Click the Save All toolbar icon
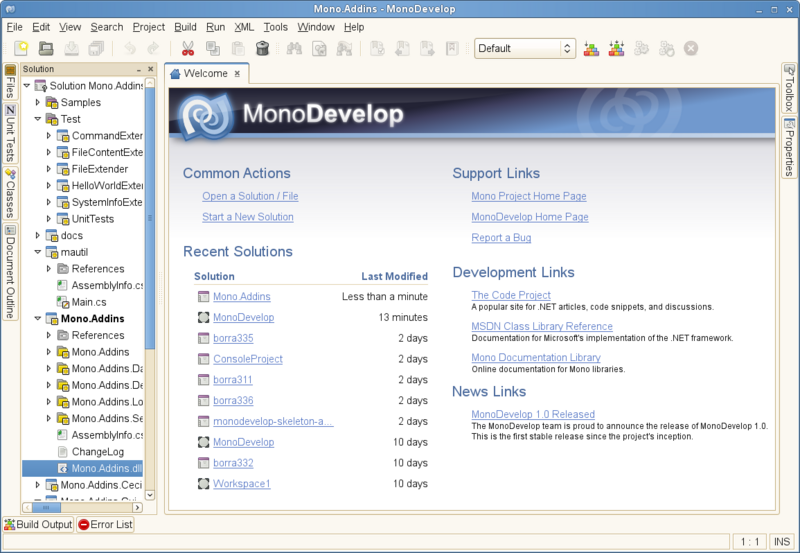The height and width of the screenshot is (553, 800). click(x=96, y=48)
